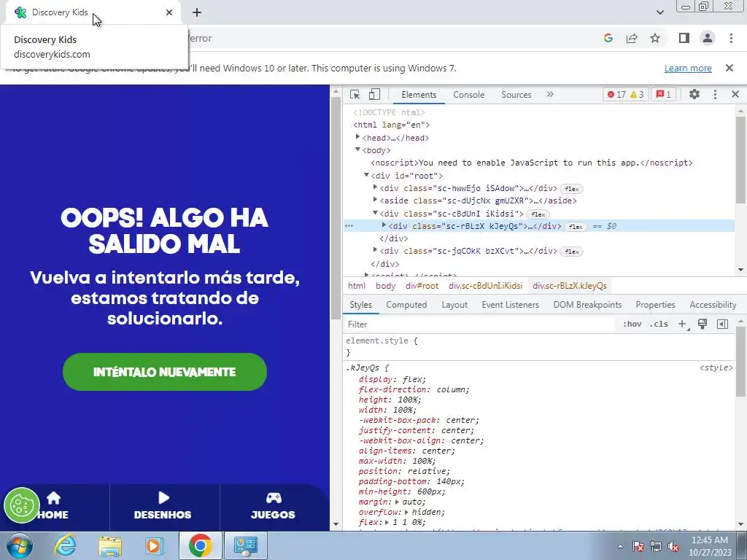Expand the margin property shorthand
This screenshot has width=747, height=560.
pyautogui.click(x=397, y=502)
